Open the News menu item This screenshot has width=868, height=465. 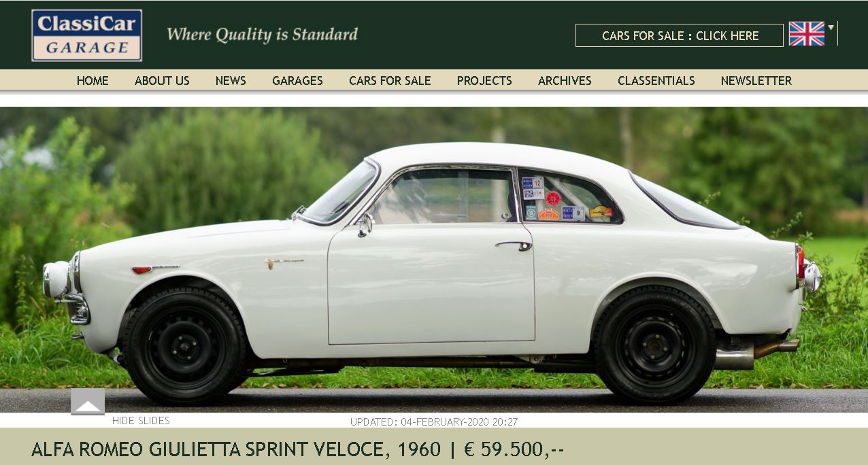[231, 80]
